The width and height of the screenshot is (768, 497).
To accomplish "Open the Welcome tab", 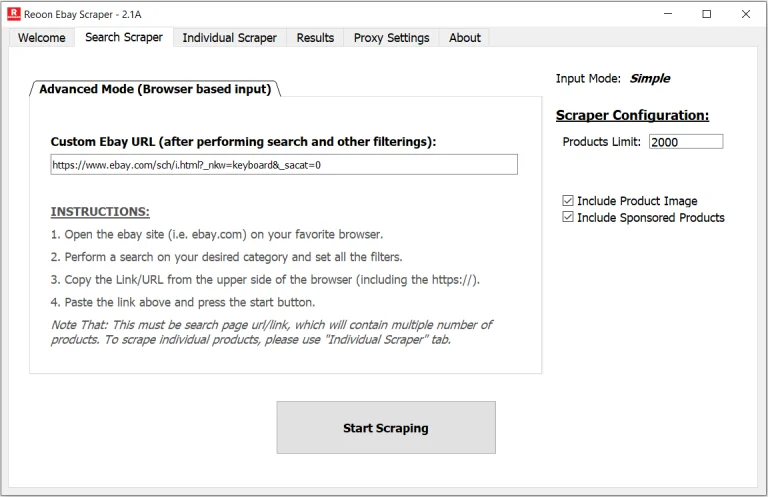I will (x=42, y=38).
